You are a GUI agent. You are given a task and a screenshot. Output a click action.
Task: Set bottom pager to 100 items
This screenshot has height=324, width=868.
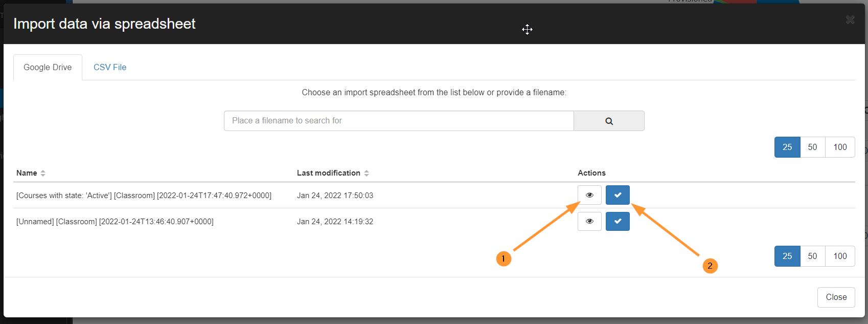click(x=840, y=256)
